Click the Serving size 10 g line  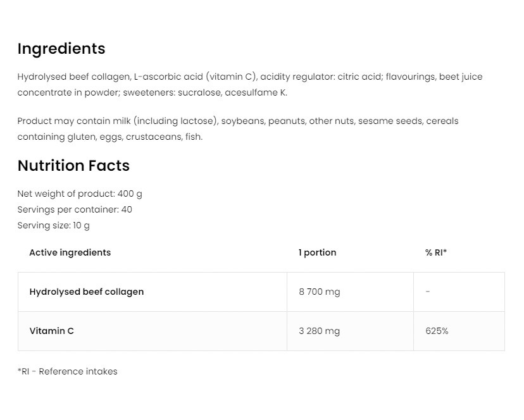(x=54, y=225)
